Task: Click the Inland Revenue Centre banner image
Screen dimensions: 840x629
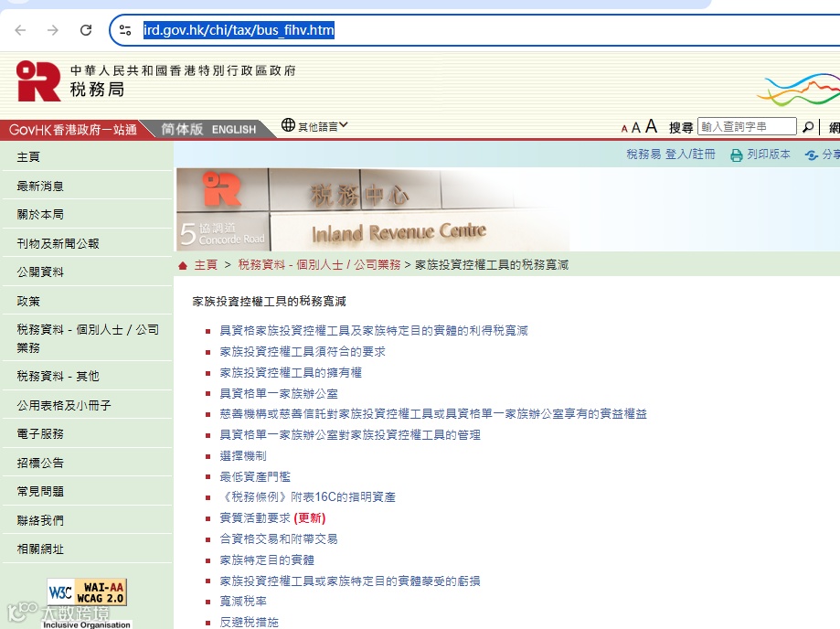Action: click(x=372, y=209)
